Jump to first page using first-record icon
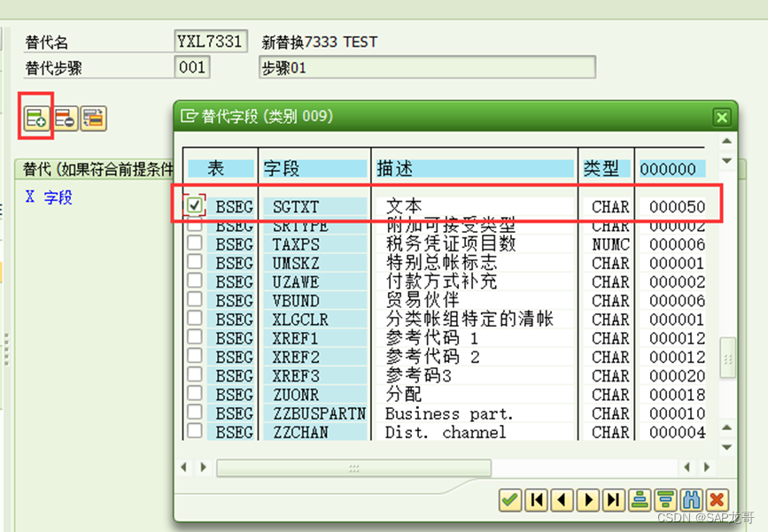This screenshot has height=532, width=768. pyautogui.click(x=536, y=500)
